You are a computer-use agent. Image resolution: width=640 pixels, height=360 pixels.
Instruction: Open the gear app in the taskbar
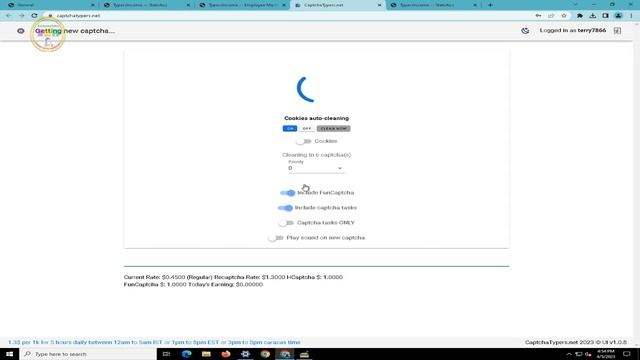click(x=245, y=354)
